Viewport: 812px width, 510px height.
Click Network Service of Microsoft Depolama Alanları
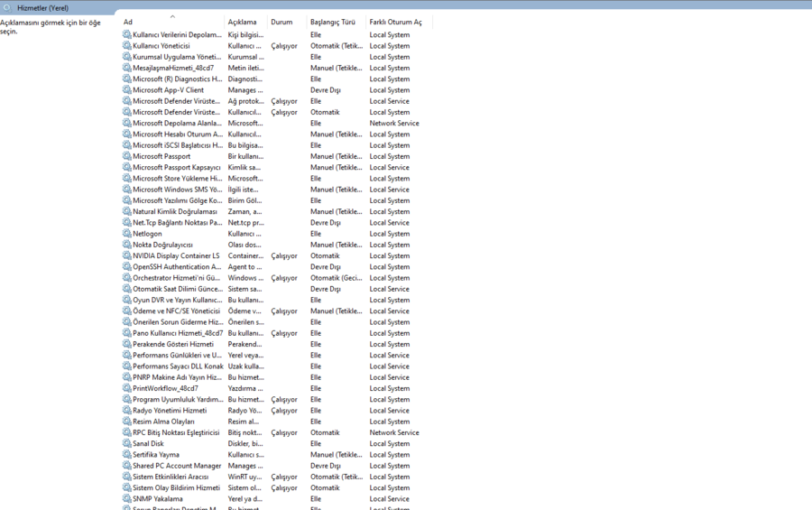[394, 123]
